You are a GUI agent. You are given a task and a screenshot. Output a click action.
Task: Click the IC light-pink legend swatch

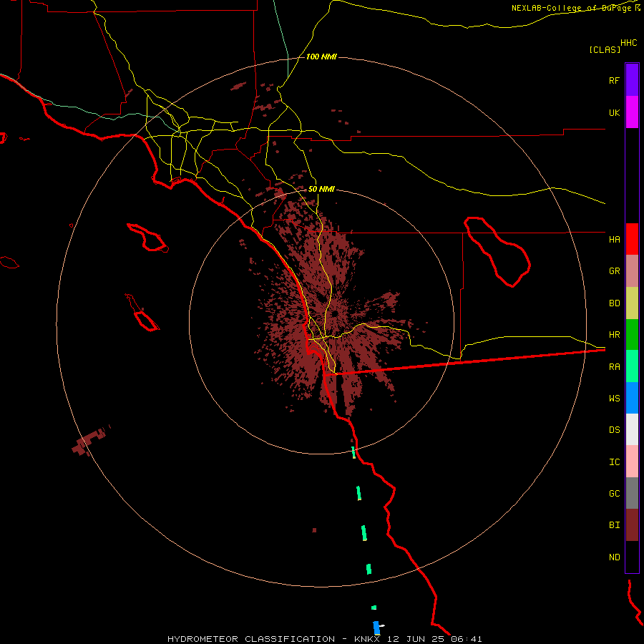tap(632, 462)
